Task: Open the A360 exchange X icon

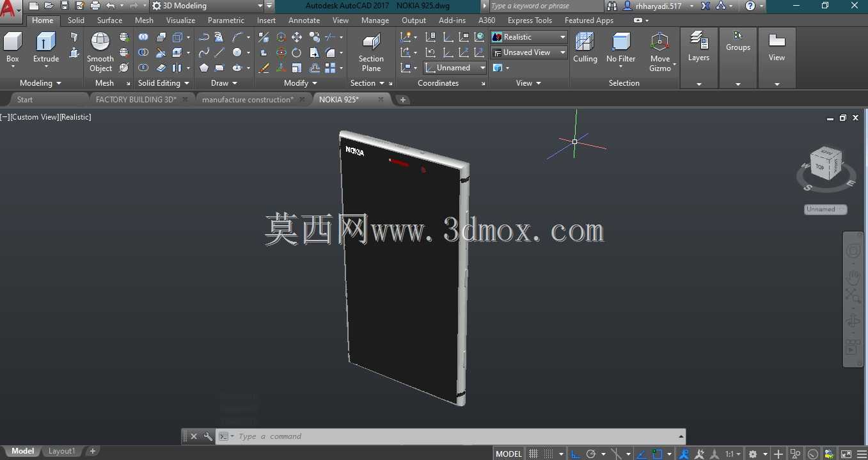Action: pyautogui.click(x=705, y=6)
